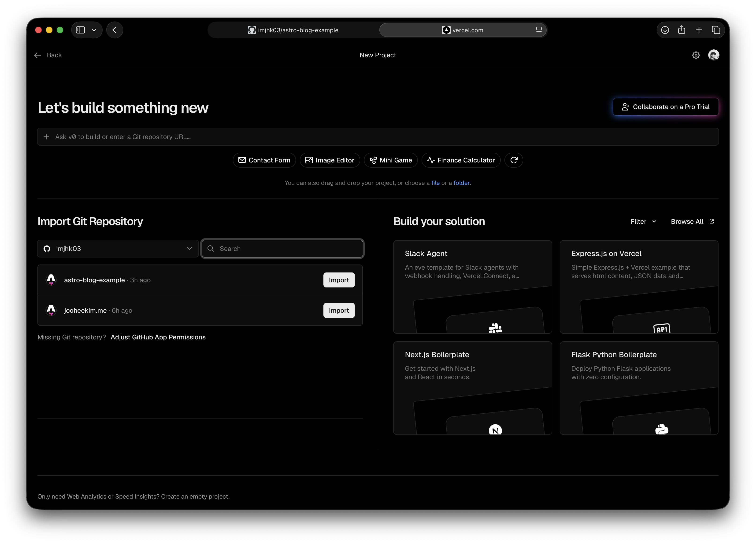Show the tab overview
756x544 pixels.
click(716, 30)
